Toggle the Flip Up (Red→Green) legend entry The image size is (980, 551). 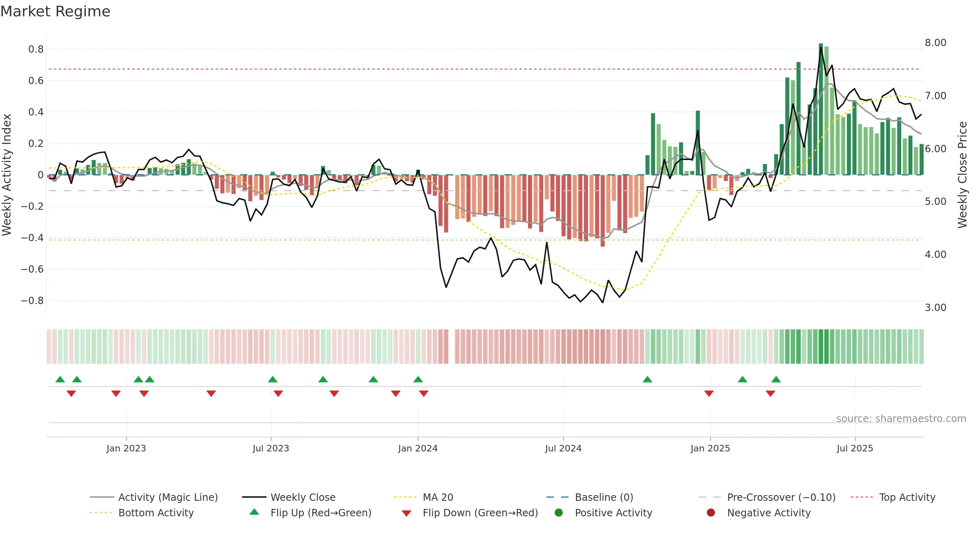[x=310, y=513]
